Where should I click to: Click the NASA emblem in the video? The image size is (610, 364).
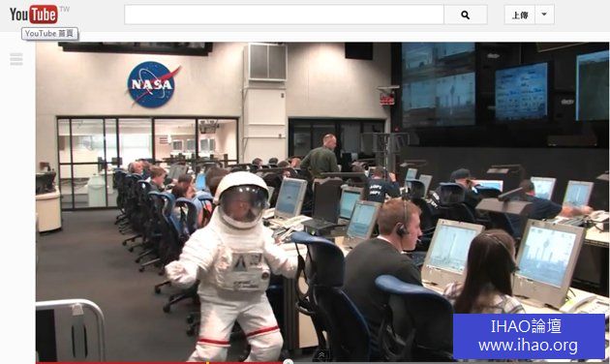point(153,84)
